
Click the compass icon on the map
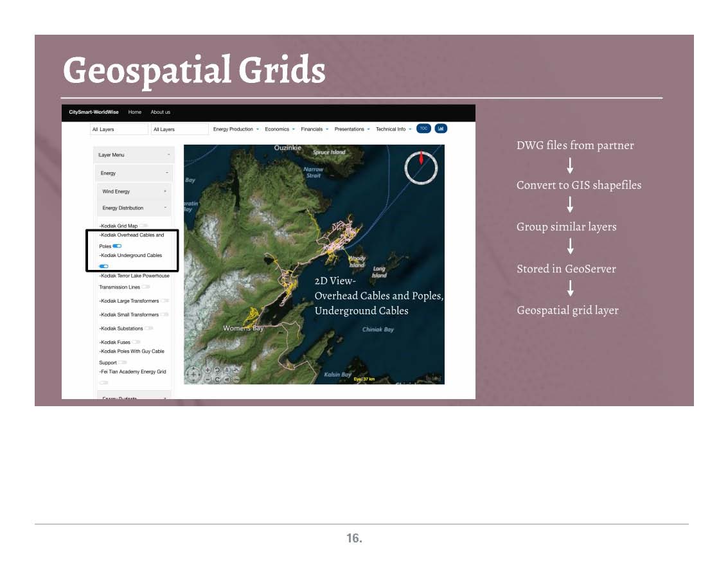(x=421, y=167)
